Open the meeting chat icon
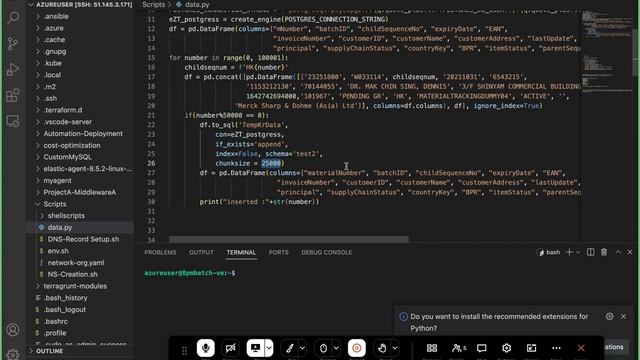The image size is (640, 360). [x=482, y=348]
